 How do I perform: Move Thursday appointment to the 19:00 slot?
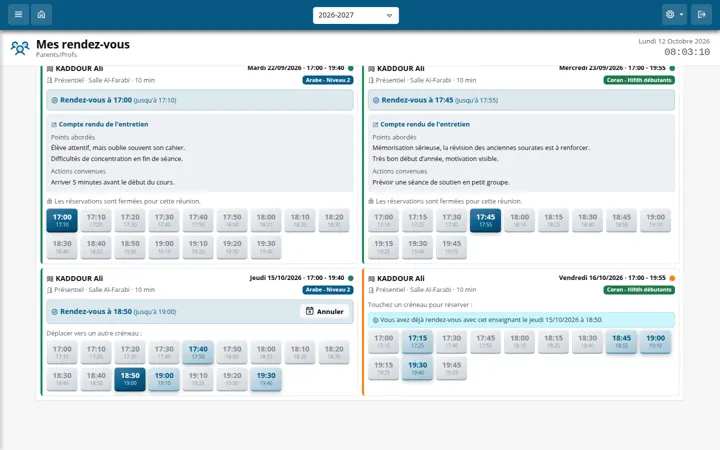click(x=164, y=379)
